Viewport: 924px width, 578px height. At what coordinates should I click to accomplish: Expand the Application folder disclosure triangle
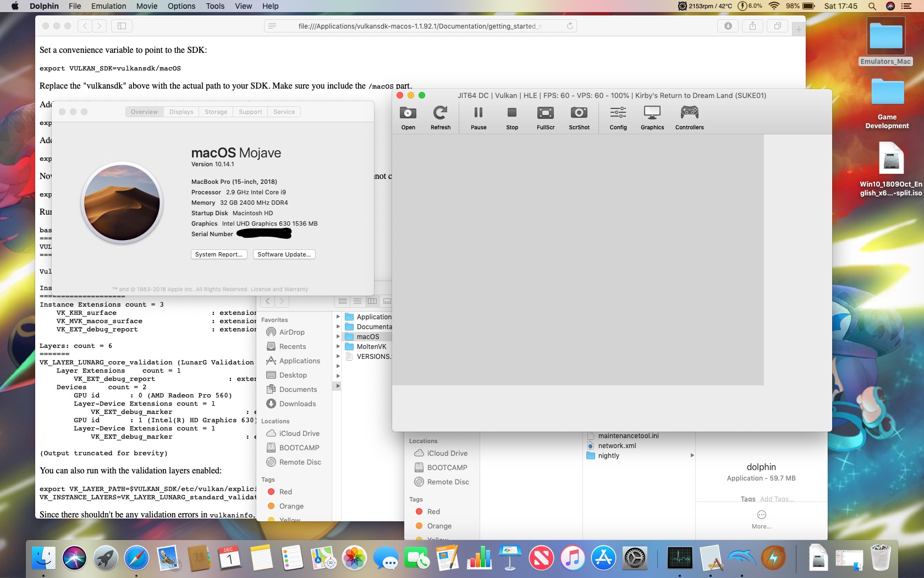point(338,317)
